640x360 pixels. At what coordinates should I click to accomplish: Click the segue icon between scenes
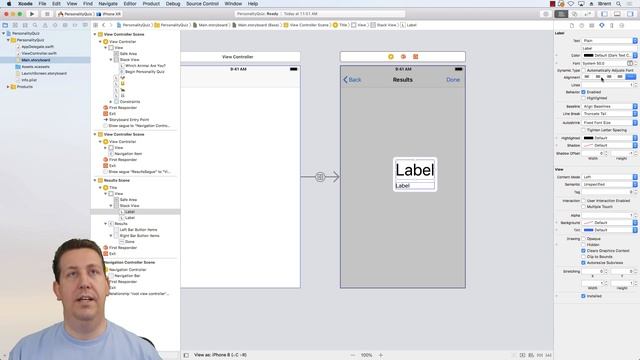tap(320, 177)
